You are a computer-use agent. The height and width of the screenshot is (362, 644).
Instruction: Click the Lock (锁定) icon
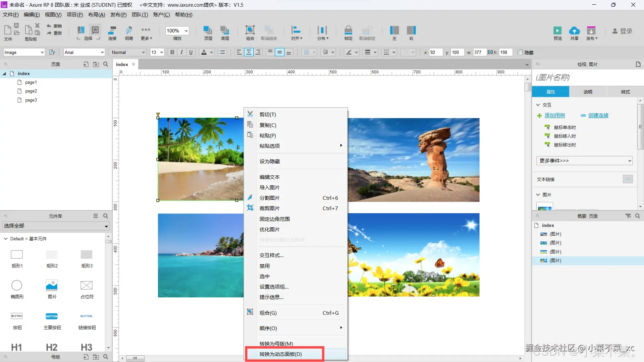(348, 31)
